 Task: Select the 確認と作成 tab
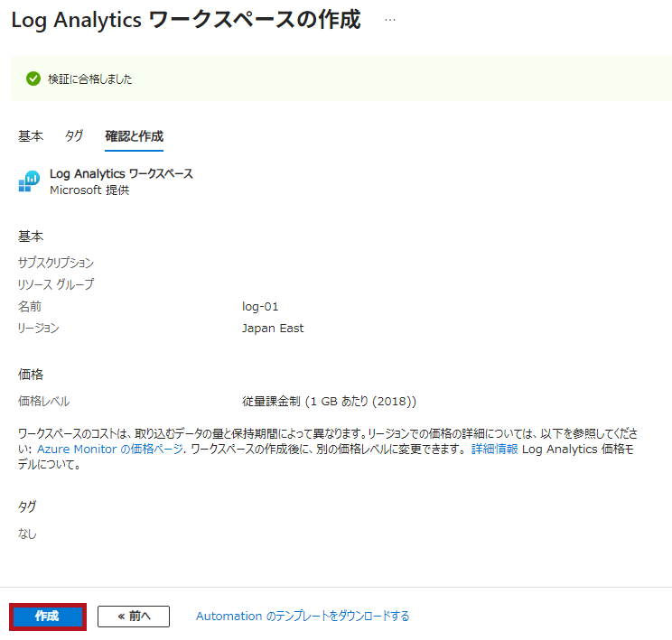(x=134, y=136)
